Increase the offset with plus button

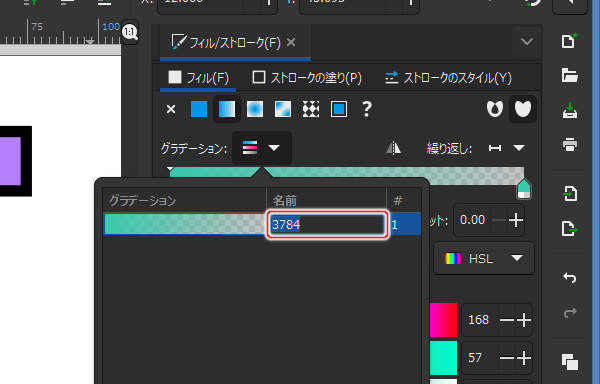(x=515, y=220)
